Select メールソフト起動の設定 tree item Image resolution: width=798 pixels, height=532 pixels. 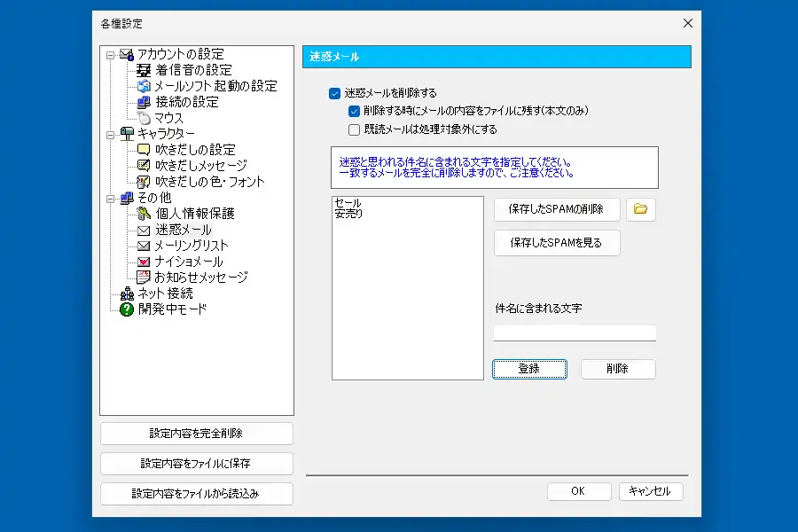click(x=215, y=86)
